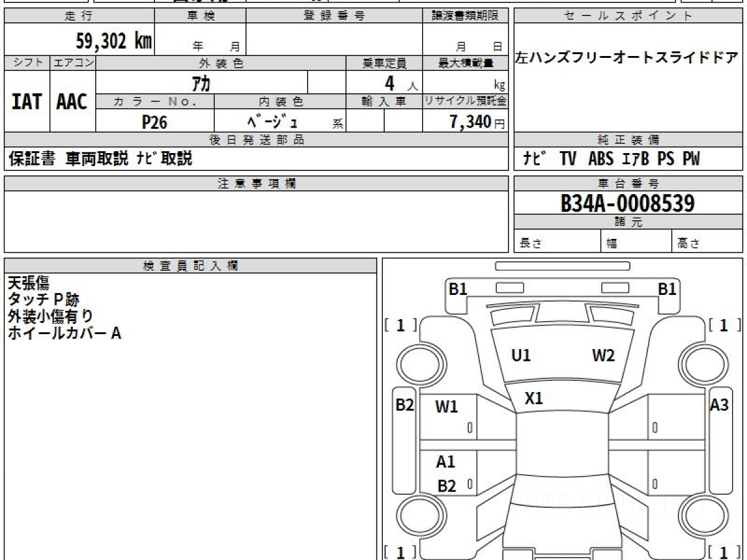Click the exterior color value アカ

pos(201,83)
